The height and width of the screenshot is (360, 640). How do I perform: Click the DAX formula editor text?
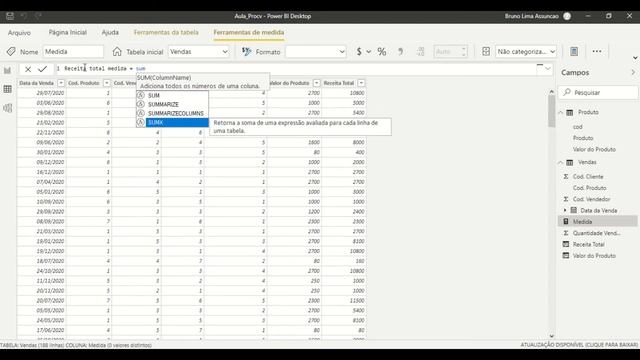click(x=105, y=69)
